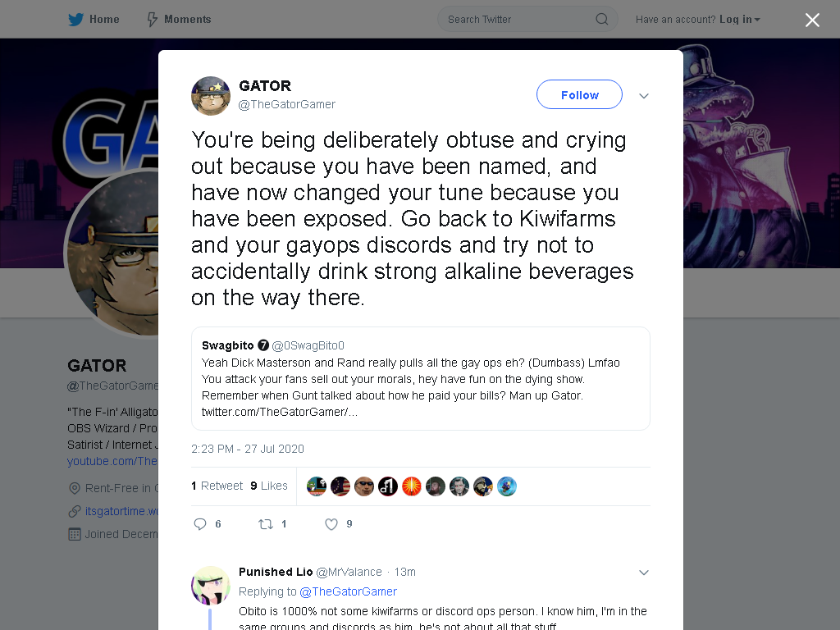The height and width of the screenshot is (630, 840).
Task: Close the tweet overlay with the X
Action: tap(812, 20)
